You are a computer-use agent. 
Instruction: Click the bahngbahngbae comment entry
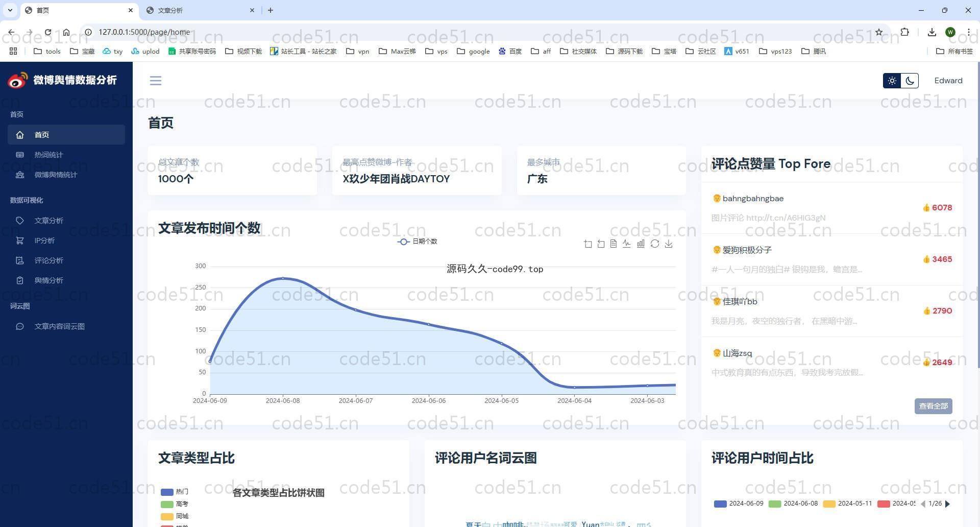click(832, 208)
